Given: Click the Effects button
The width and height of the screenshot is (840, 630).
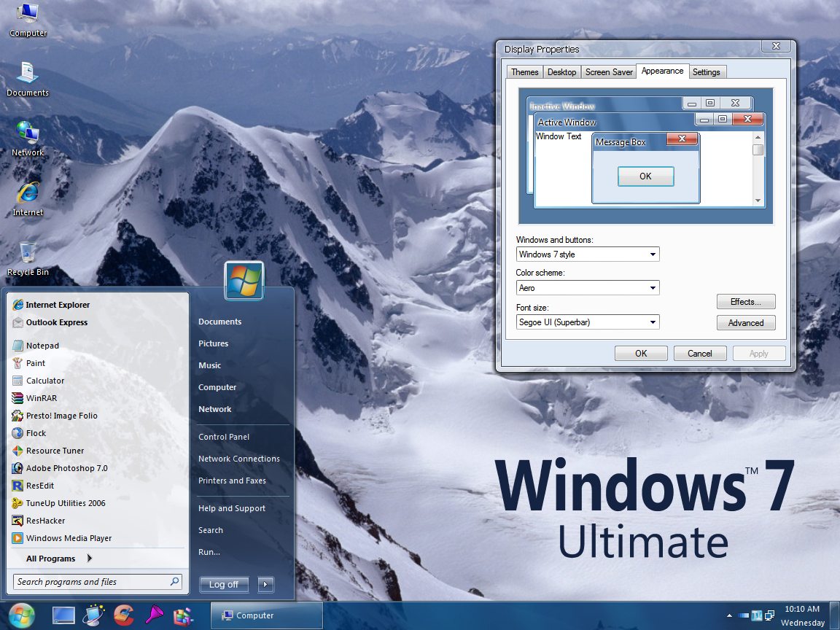Looking at the screenshot, I should click(x=746, y=301).
